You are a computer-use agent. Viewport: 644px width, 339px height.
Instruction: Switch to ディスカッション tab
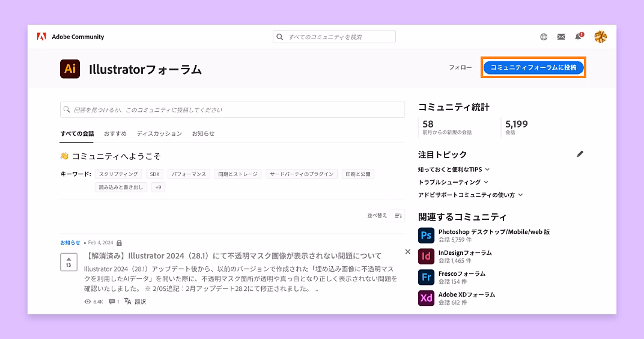click(x=159, y=133)
